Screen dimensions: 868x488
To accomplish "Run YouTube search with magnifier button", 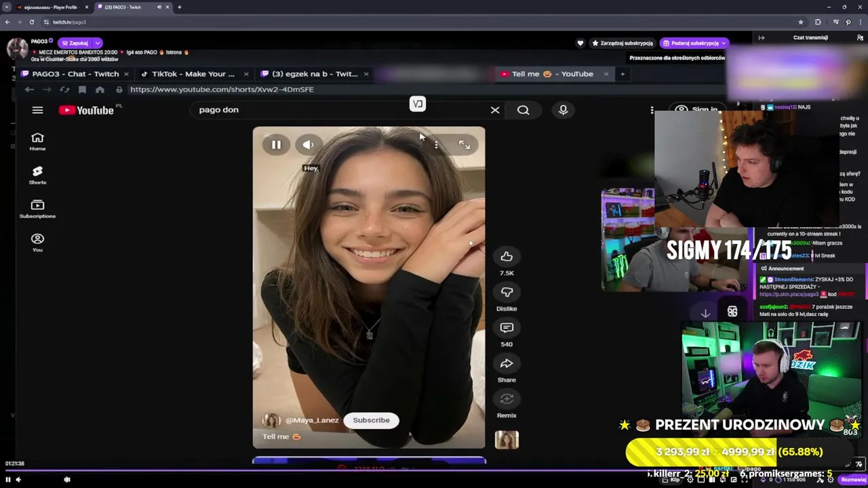I will tap(523, 110).
